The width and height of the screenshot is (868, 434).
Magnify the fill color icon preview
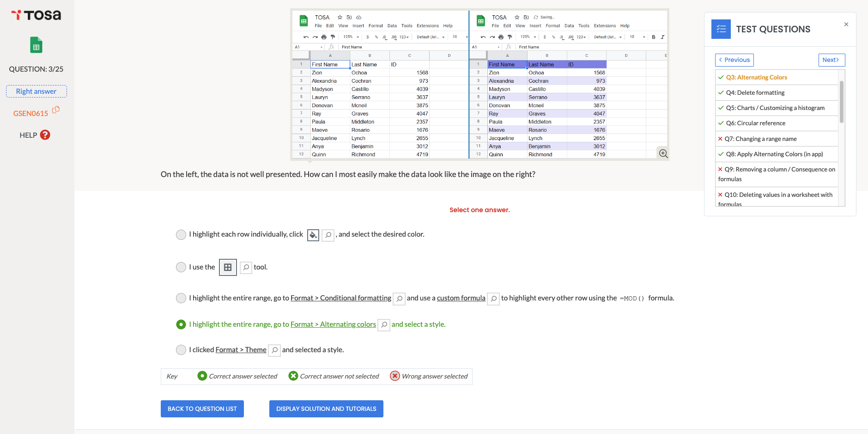[x=328, y=235]
